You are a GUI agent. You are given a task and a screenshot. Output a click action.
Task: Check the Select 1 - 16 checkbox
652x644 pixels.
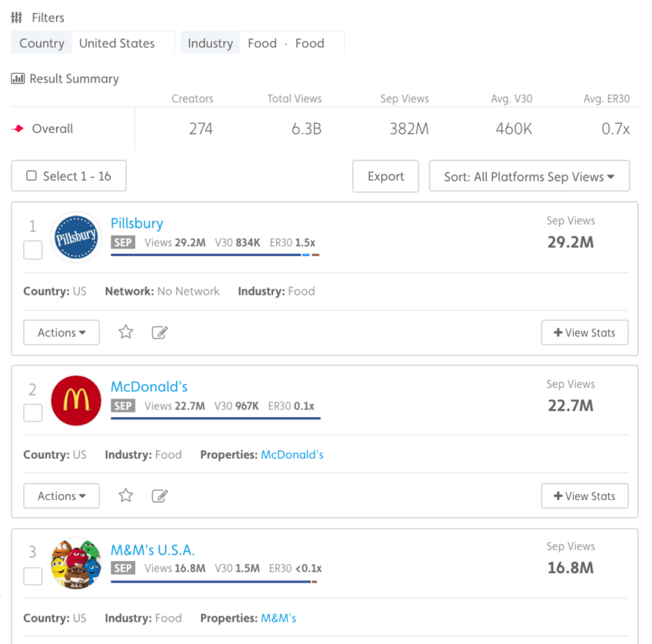click(31, 175)
